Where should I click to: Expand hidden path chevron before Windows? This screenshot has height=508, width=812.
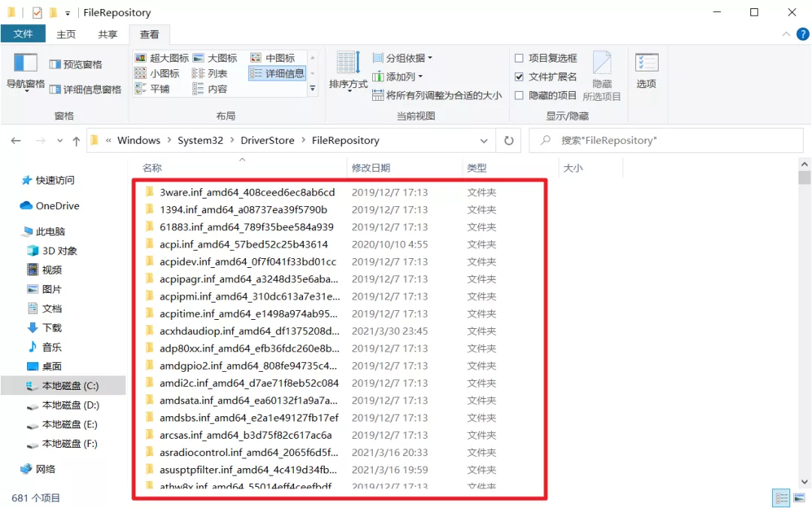[108, 141]
